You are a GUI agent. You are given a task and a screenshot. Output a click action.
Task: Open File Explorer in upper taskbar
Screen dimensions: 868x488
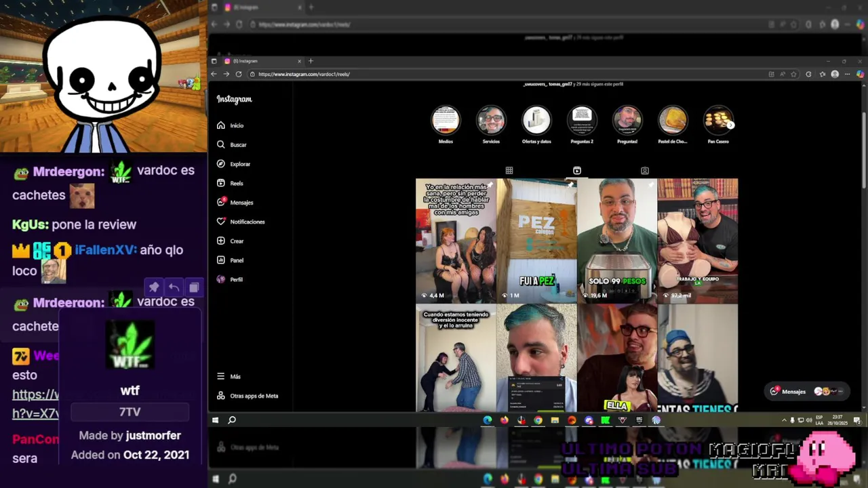coord(555,420)
